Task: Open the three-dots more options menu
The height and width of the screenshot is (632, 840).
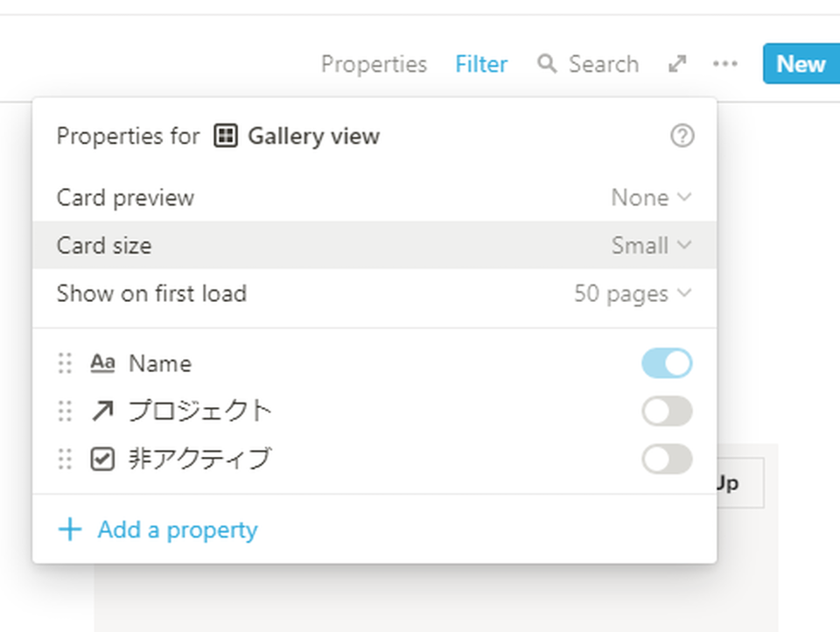Action: tap(724, 64)
